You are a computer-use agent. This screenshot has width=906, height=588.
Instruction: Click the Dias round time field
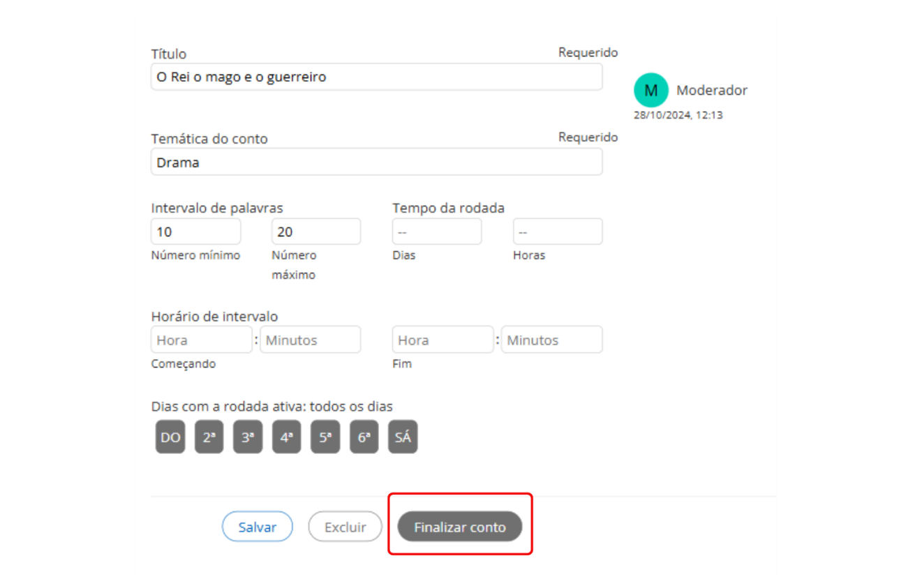437,232
